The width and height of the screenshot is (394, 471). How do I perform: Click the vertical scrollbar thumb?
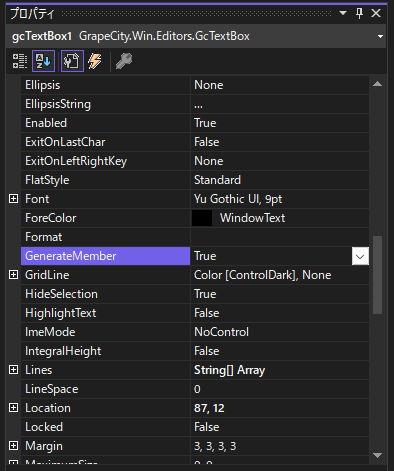point(377,275)
